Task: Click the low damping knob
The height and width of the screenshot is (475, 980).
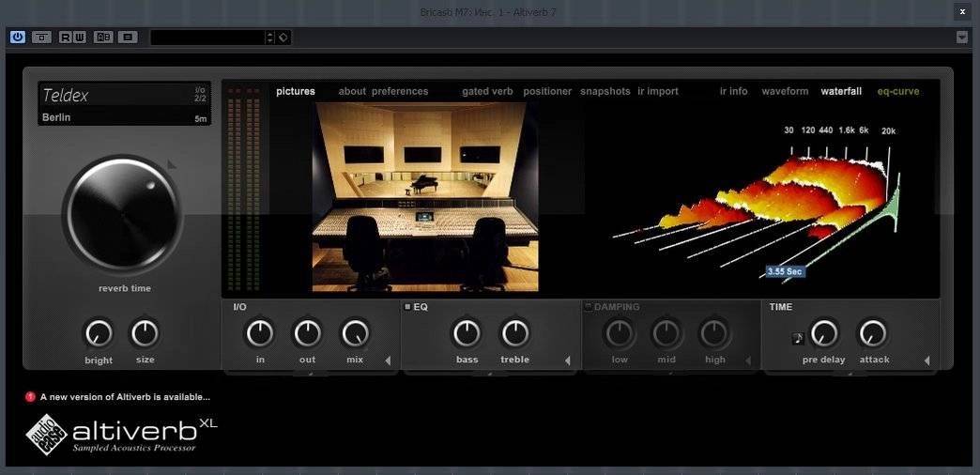Action: coord(620,334)
